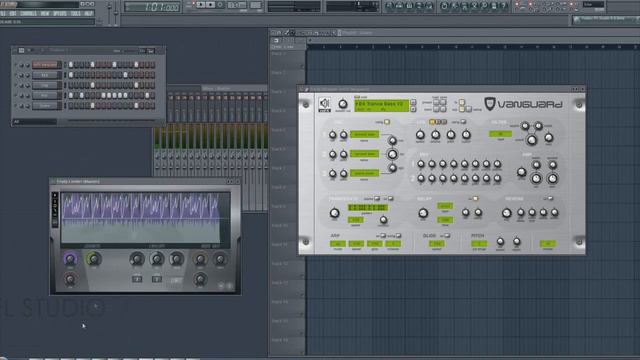The image size is (640, 360).
Task: Toggle the Snare channel mute LED
Action: 16,106
